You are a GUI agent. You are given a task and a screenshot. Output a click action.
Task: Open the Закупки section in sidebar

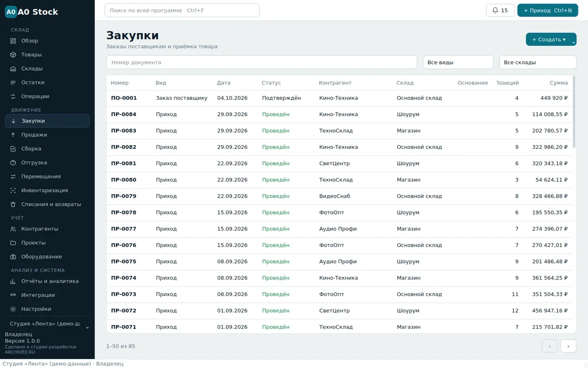pyautogui.click(x=47, y=121)
